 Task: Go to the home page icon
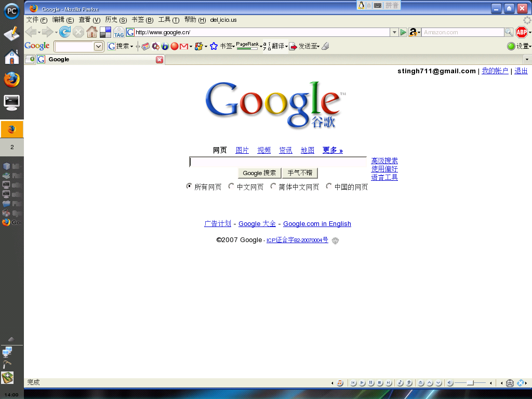click(91, 32)
